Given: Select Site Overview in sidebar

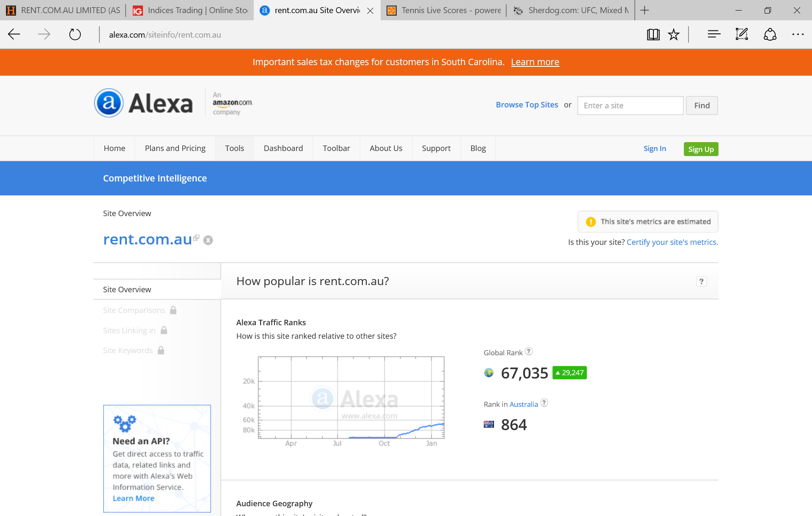Looking at the screenshot, I should (x=157, y=289).
